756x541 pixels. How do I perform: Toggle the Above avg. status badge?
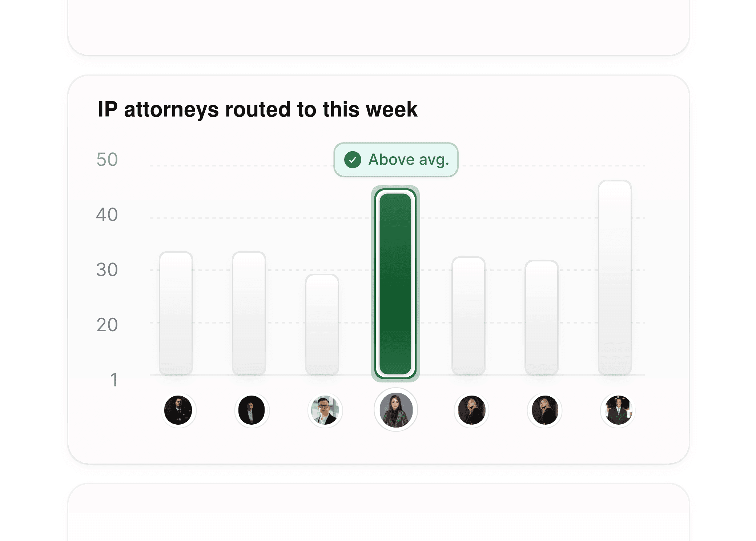[x=396, y=159]
